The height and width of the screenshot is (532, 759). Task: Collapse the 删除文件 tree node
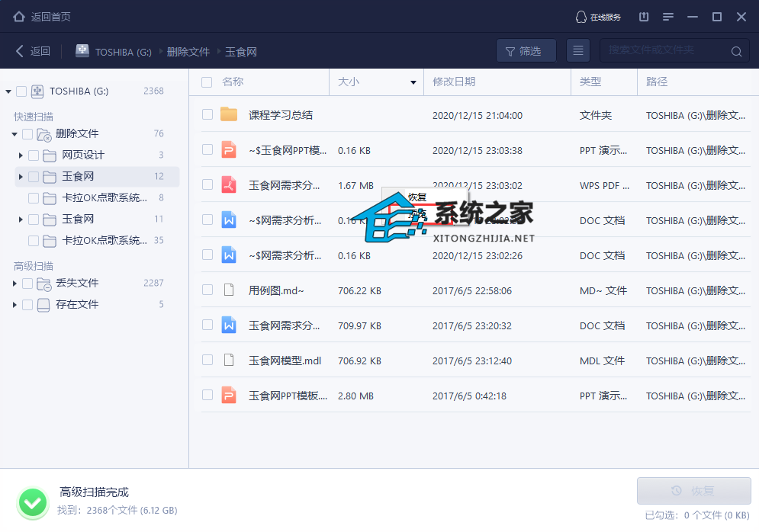pyautogui.click(x=14, y=134)
